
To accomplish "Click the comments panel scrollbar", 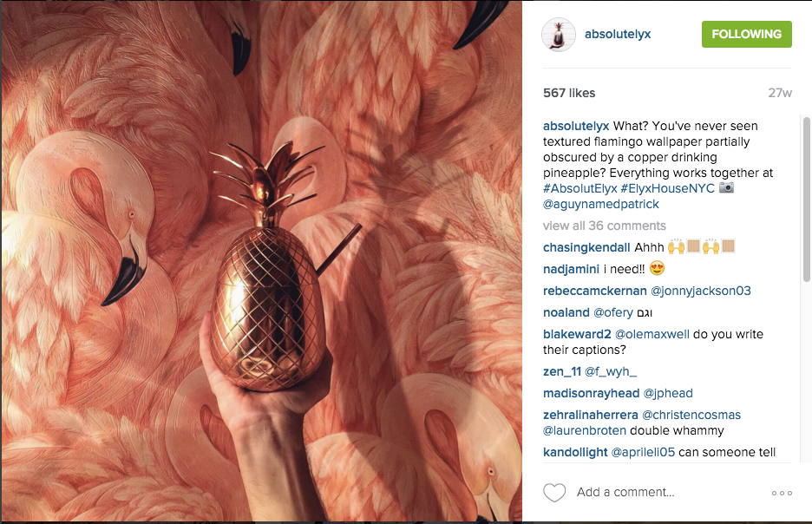I will (806, 200).
